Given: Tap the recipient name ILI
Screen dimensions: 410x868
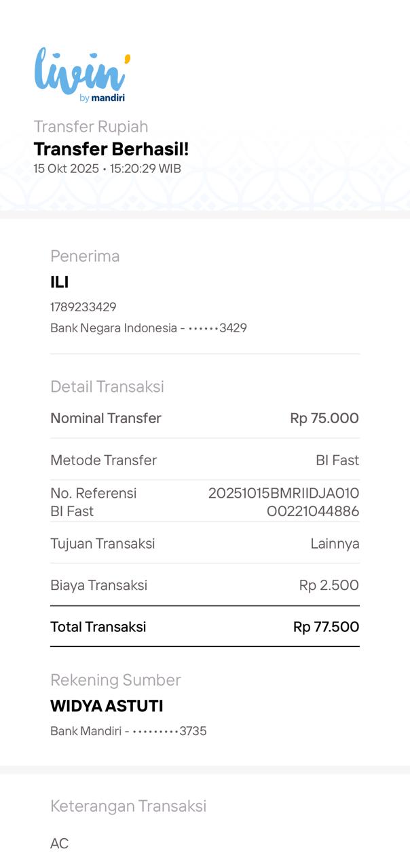Looking at the screenshot, I should (60, 282).
